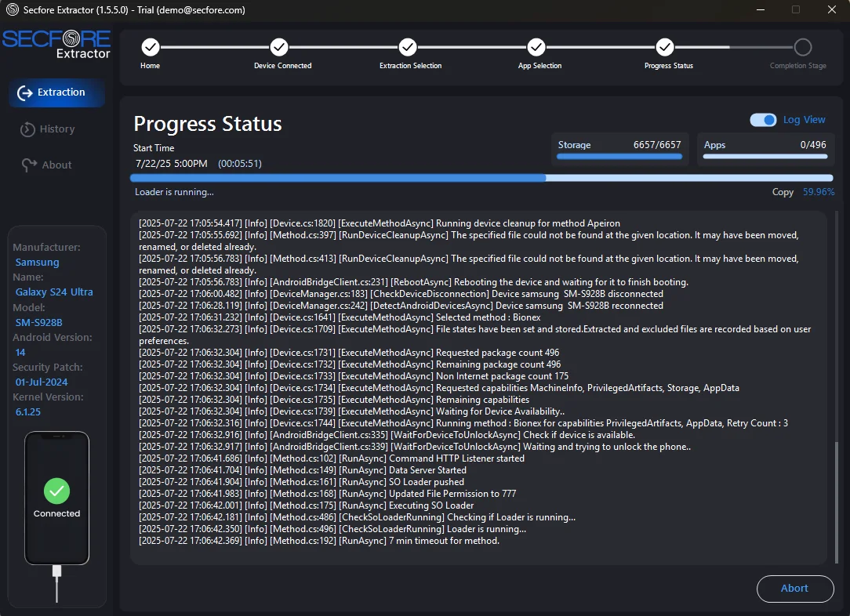Viewport: 850px width, 616px height.
Task: Click the Secfore icon in title bar
Action: [13, 10]
